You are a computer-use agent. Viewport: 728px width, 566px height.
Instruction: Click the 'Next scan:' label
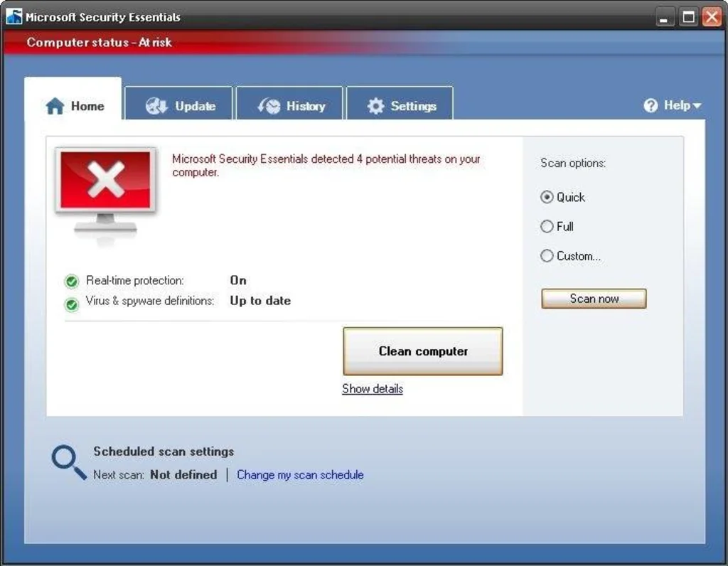pos(119,474)
